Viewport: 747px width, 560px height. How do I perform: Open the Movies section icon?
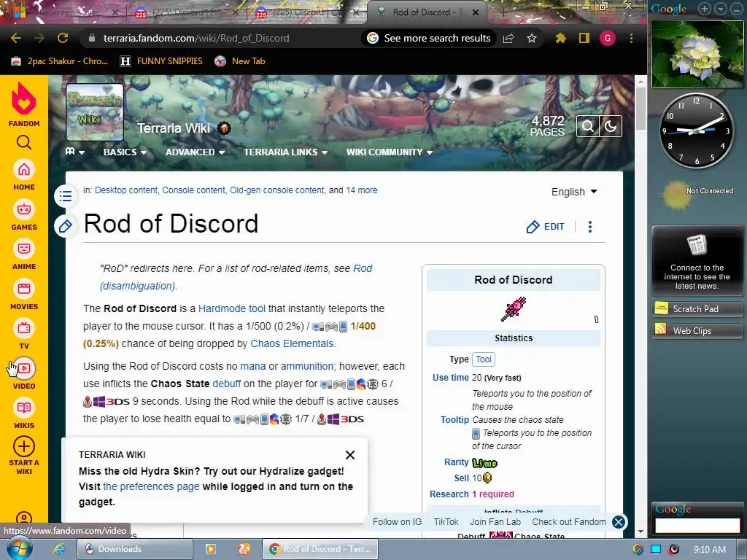(24, 289)
